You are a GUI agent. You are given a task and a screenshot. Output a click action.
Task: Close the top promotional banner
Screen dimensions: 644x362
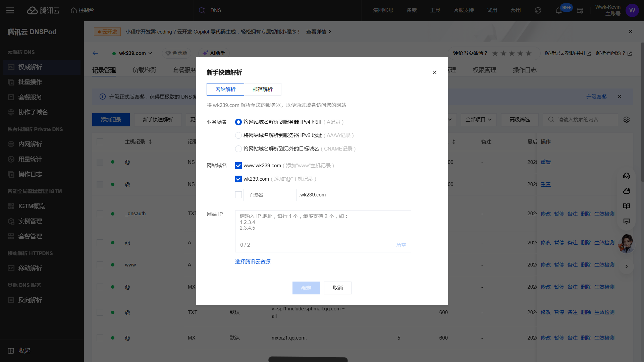pyautogui.click(x=631, y=32)
